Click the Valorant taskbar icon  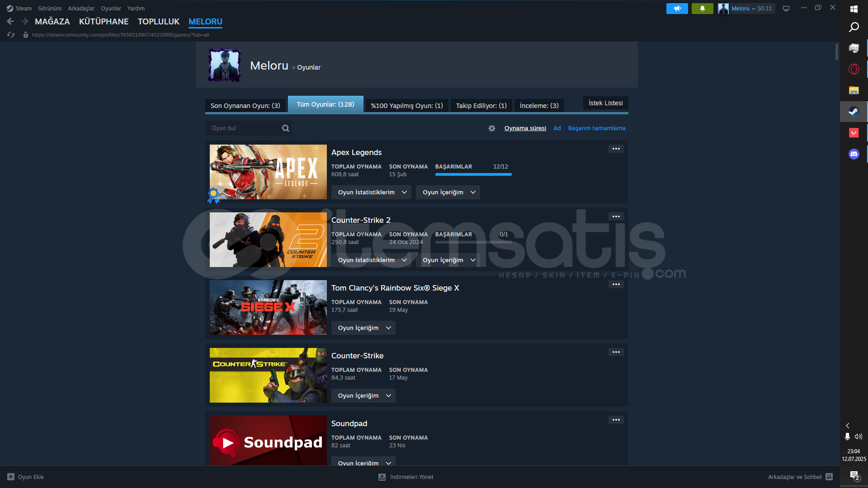(854, 133)
